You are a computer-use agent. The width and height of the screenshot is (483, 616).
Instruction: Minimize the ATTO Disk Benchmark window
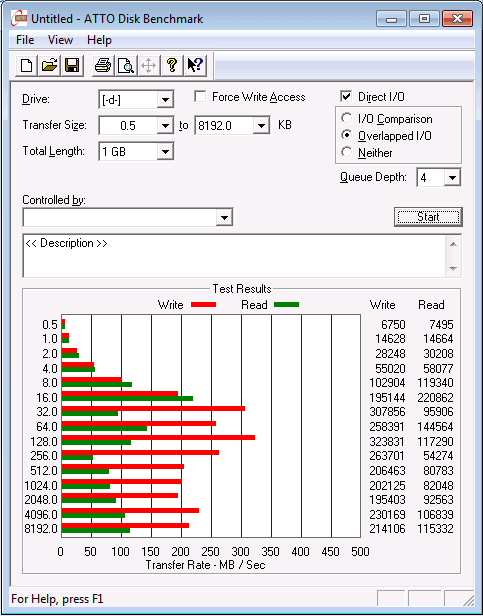[391, 18]
